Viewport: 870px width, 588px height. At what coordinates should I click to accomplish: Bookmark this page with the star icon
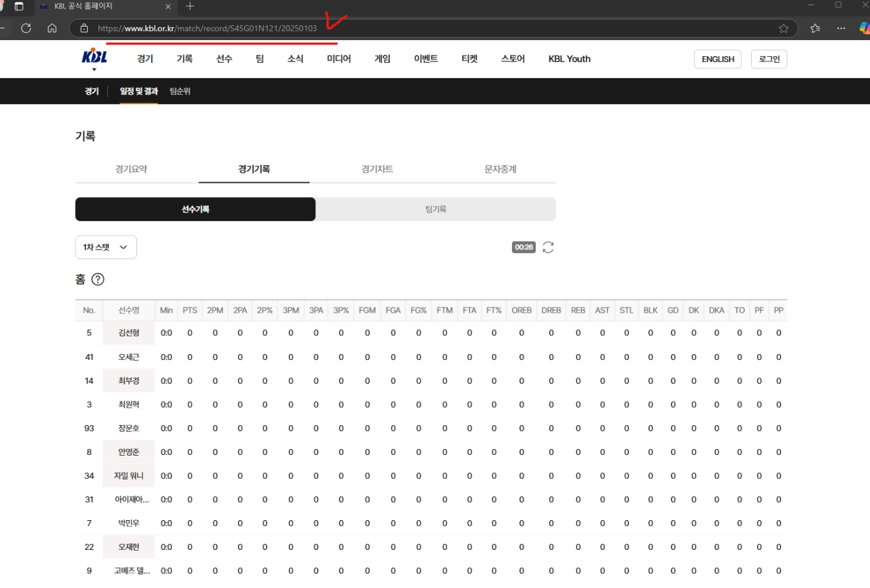[783, 28]
